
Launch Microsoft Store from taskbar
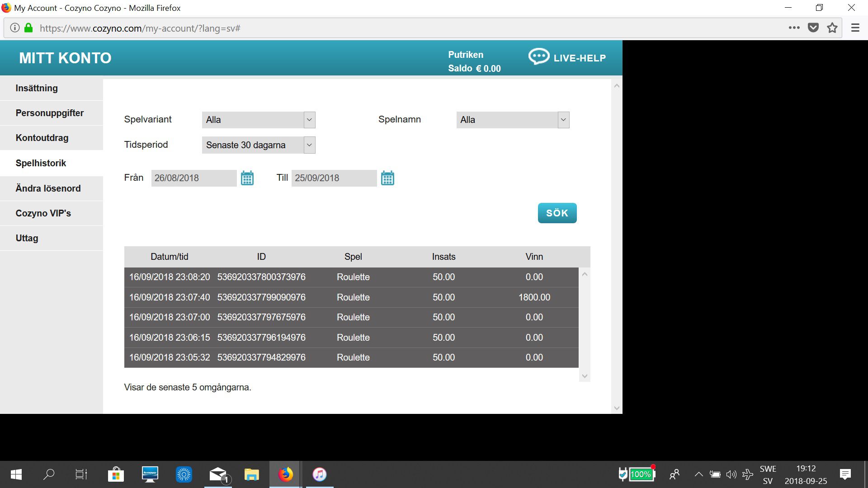[116, 474]
